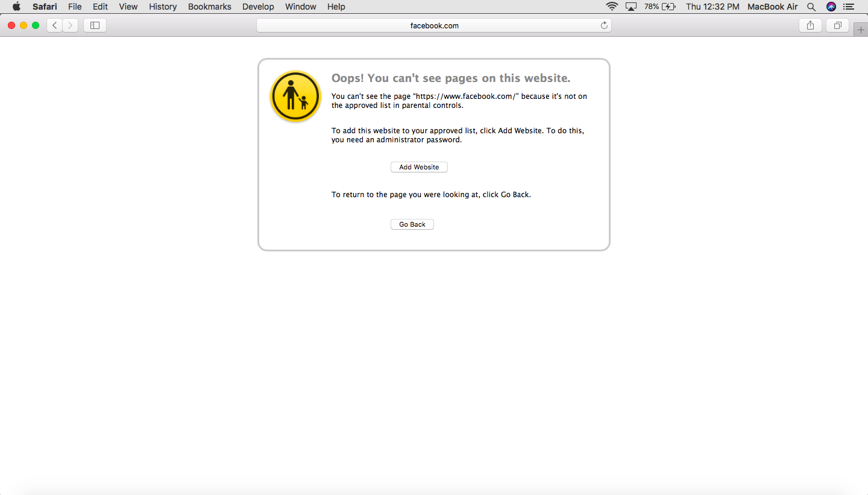Click the Safari forward arrow
The width and height of the screenshot is (868, 495).
71,25
